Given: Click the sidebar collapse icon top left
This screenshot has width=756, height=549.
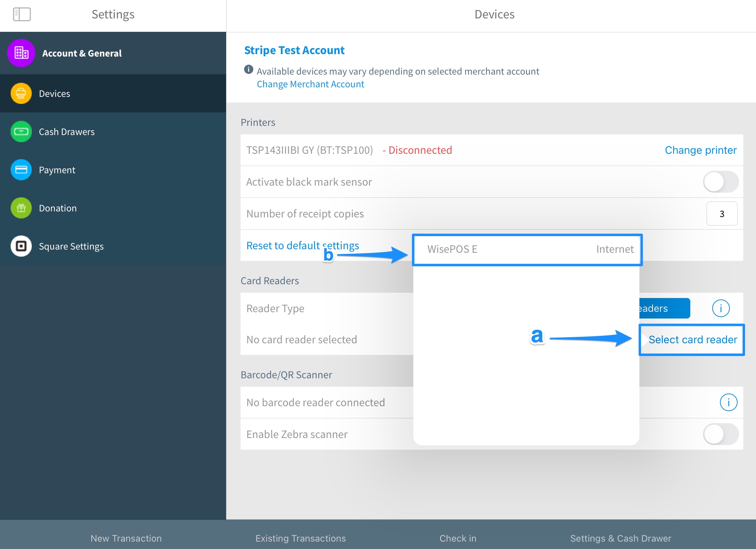Looking at the screenshot, I should click(22, 14).
